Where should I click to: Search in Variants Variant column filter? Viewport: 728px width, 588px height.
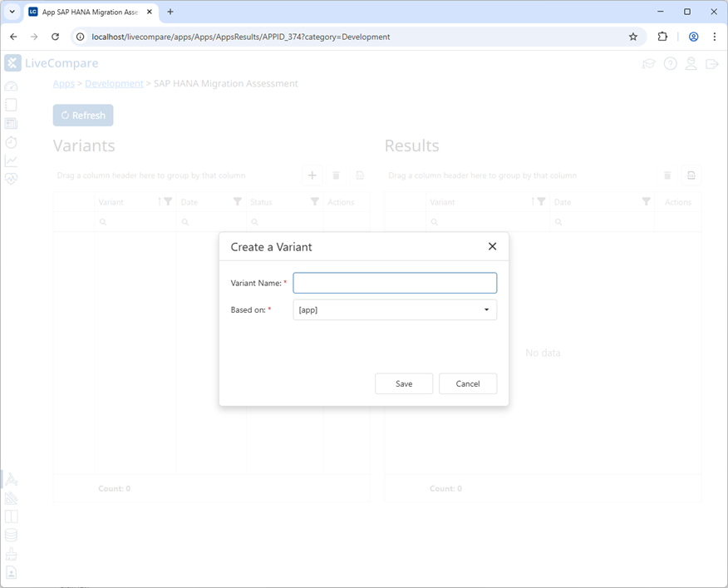135,222
